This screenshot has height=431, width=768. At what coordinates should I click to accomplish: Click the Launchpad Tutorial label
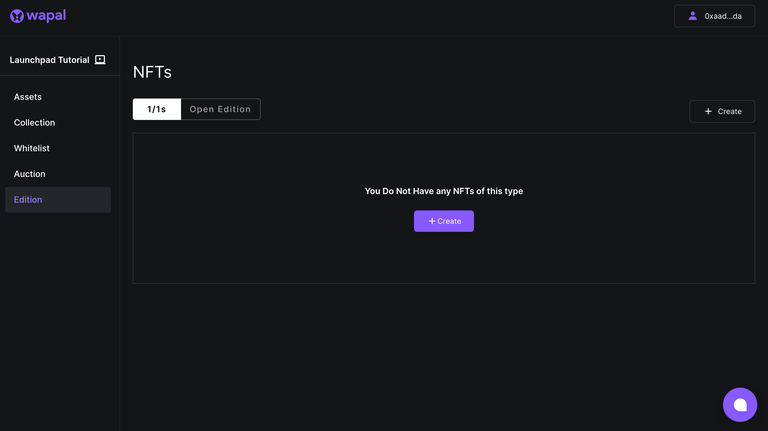tap(49, 60)
